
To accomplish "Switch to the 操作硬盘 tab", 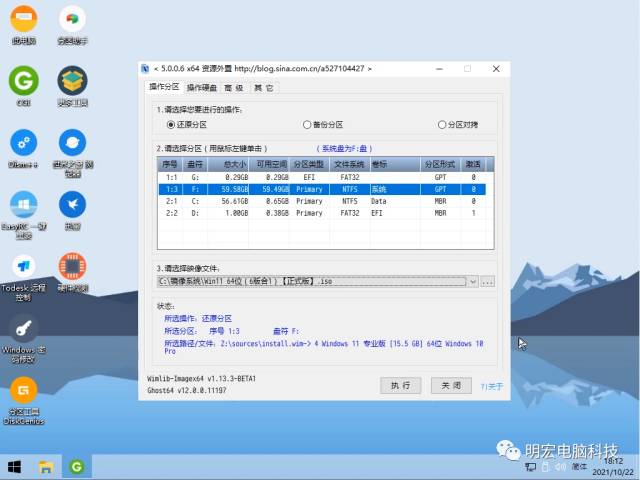I will click(202, 88).
